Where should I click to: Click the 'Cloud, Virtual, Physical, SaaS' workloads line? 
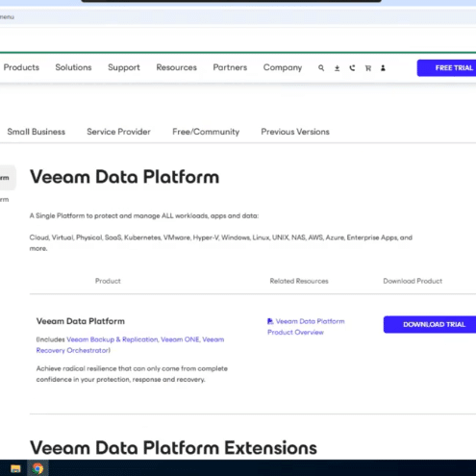pyautogui.click(x=221, y=242)
